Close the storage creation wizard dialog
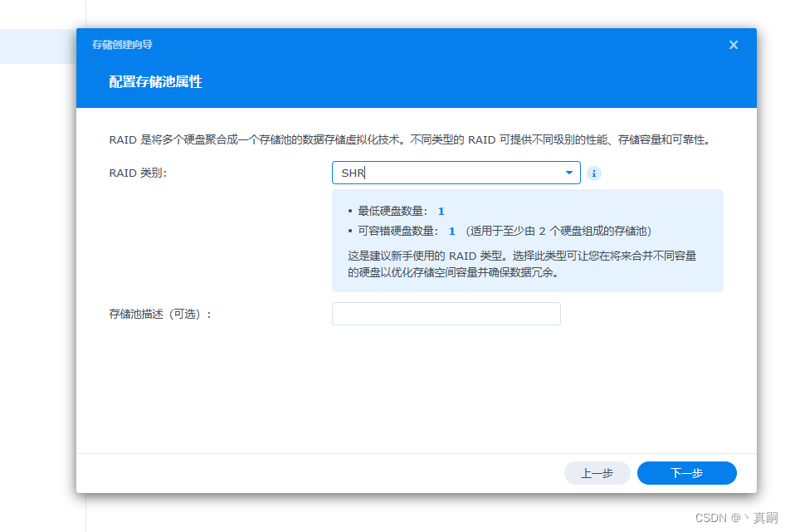Screen dimensions: 790x532 pos(734,45)
